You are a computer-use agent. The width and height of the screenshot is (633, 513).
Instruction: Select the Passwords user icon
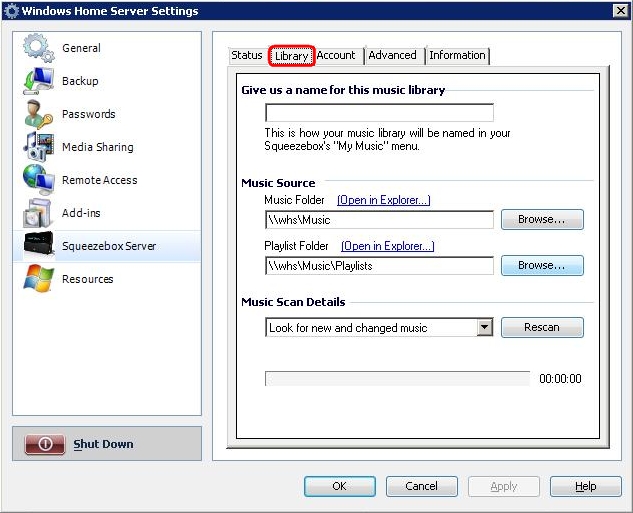point(38,114)
